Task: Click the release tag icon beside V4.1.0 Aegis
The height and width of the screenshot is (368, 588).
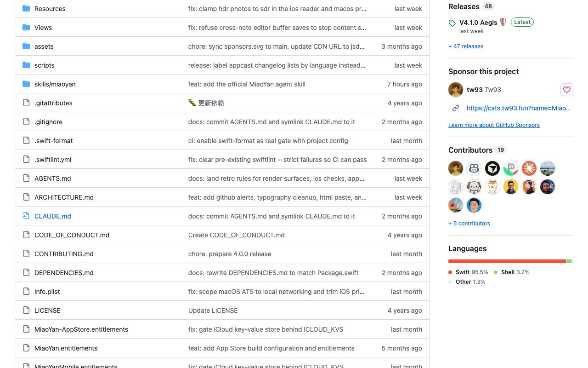Action: [452, 23]
